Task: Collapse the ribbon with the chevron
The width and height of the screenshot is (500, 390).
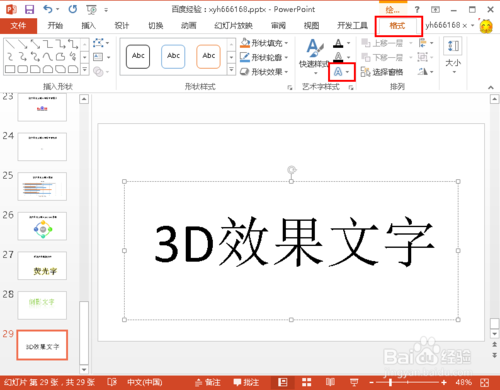Action: click(x=491, y=87)
